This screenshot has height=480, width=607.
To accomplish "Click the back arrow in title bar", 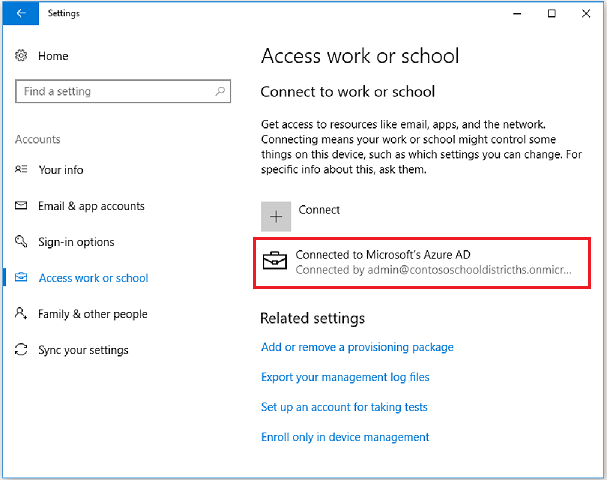I will [20, 13].
